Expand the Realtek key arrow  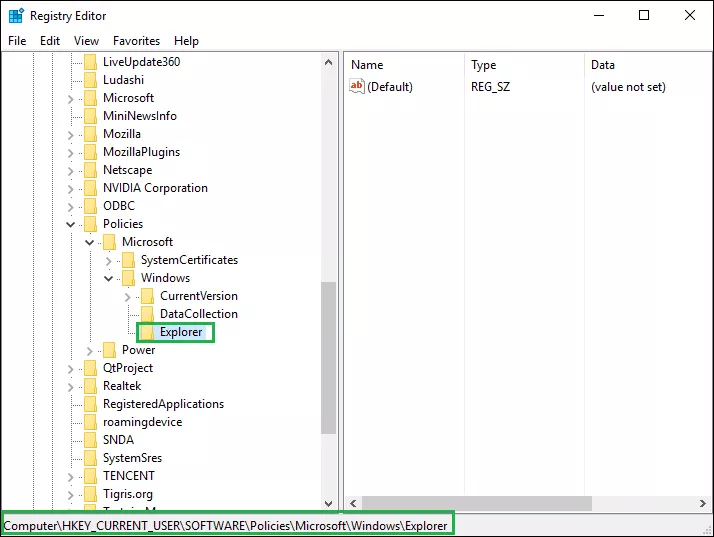point(71,387)
